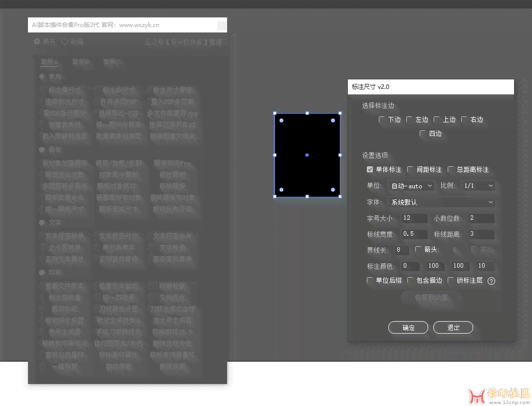Click the 标线宽度 field showing 0.5

click(414, 234)
